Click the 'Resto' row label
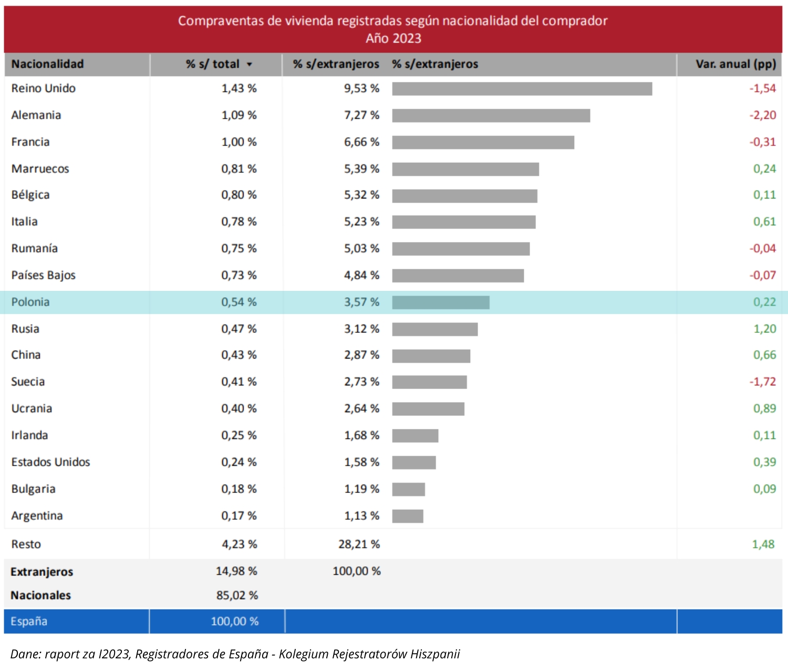 pos(26,544)
